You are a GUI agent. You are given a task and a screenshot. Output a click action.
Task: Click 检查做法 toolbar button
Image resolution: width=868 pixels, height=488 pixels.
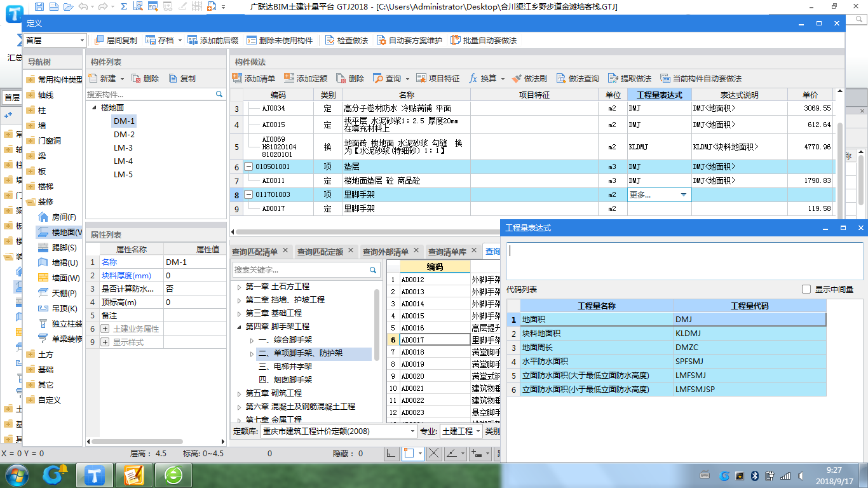pos(346,40)
